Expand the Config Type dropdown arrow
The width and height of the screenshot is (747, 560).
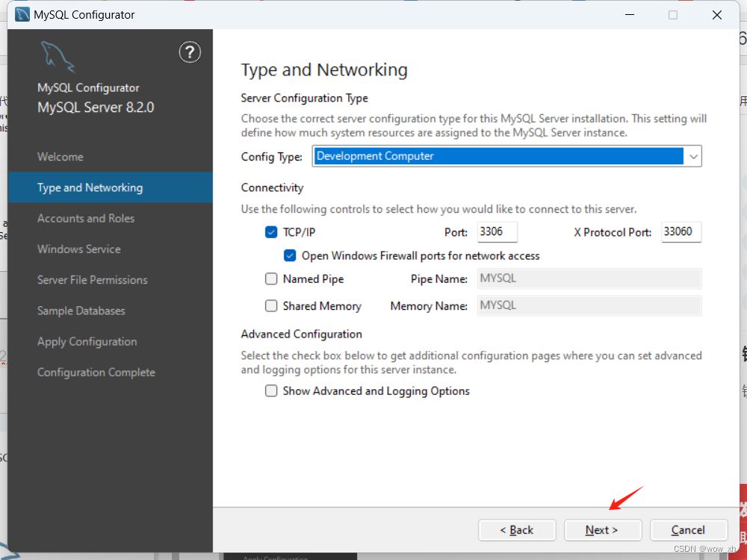(693, 156)
